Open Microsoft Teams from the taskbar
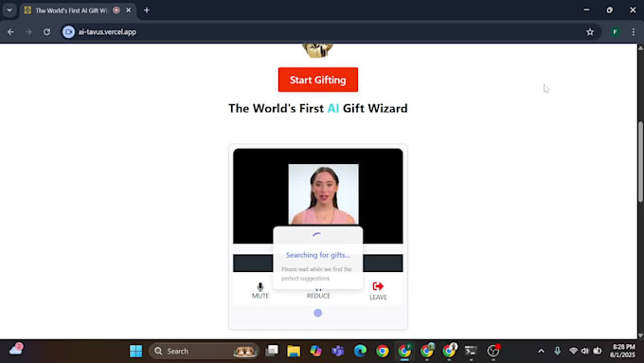The height and width of the screenshot is (363, 644). point(338,351)
